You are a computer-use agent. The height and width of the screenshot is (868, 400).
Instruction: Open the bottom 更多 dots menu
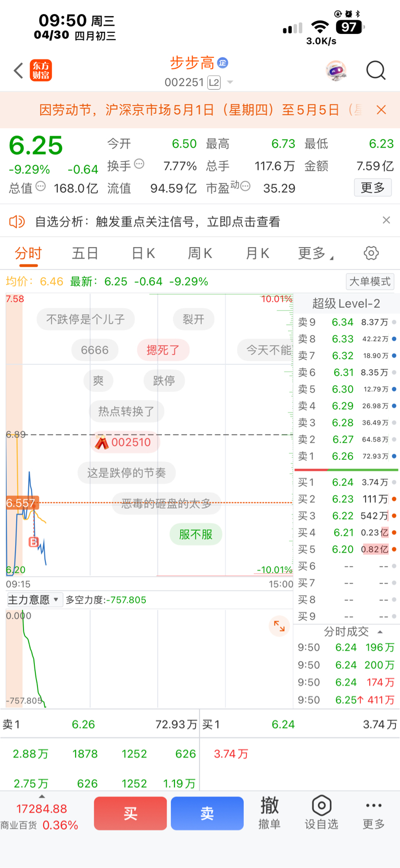(x=373, y=813)
